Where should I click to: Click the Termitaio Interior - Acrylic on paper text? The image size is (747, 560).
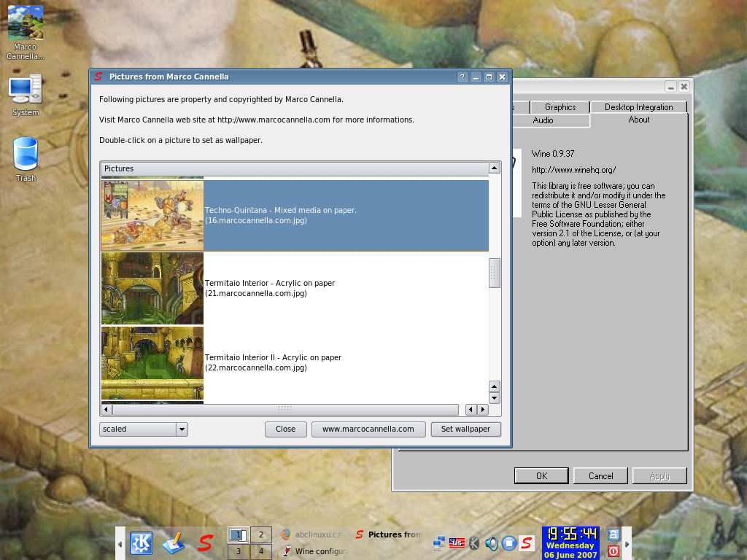(270, 283)
